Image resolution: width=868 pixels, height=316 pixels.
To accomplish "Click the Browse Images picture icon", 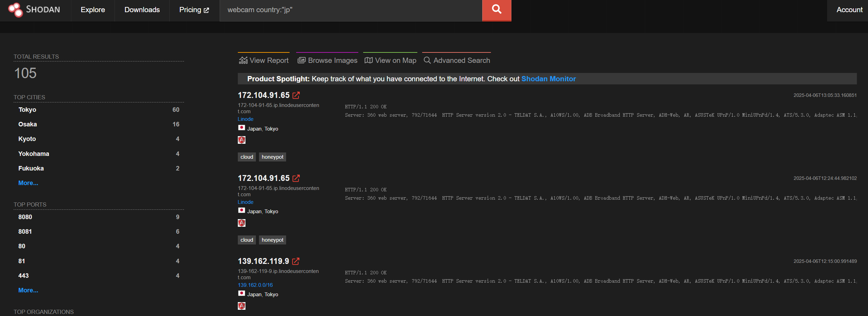I will (302, 60).
